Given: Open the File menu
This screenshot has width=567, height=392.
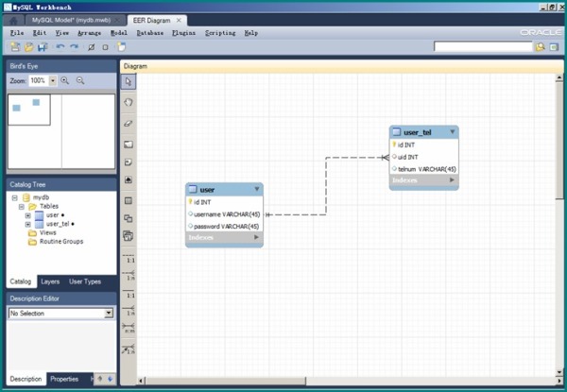Looking at the screenshot, I should 17,33.
